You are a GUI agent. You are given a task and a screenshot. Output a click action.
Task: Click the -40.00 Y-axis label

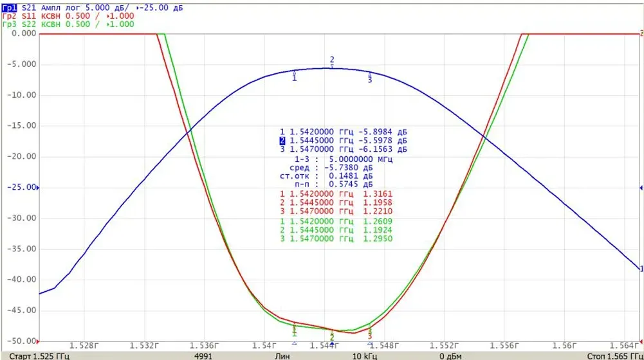[22, 280]
